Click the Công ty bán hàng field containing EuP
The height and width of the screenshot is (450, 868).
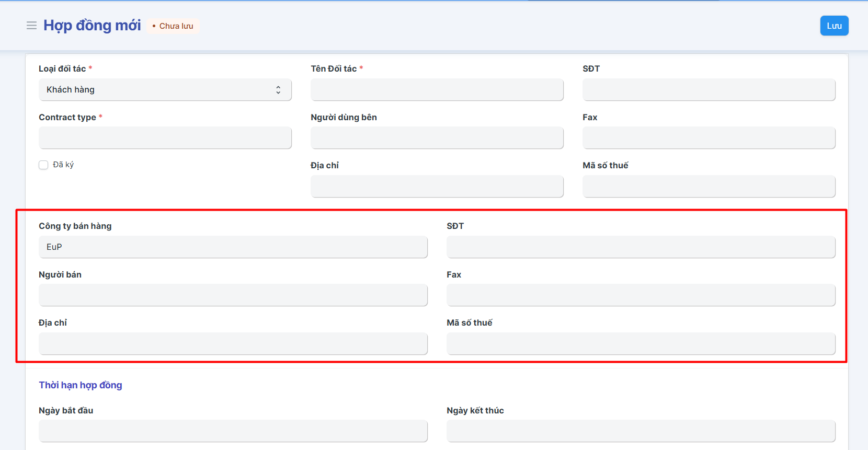tap(233, 247)
